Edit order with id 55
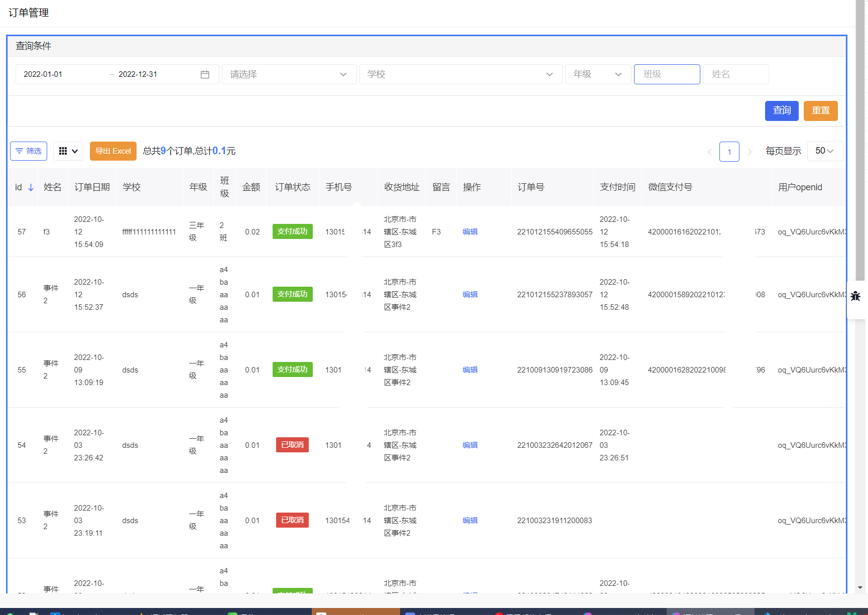The height and width of the screenshot is (615, 868). (470, 370)
